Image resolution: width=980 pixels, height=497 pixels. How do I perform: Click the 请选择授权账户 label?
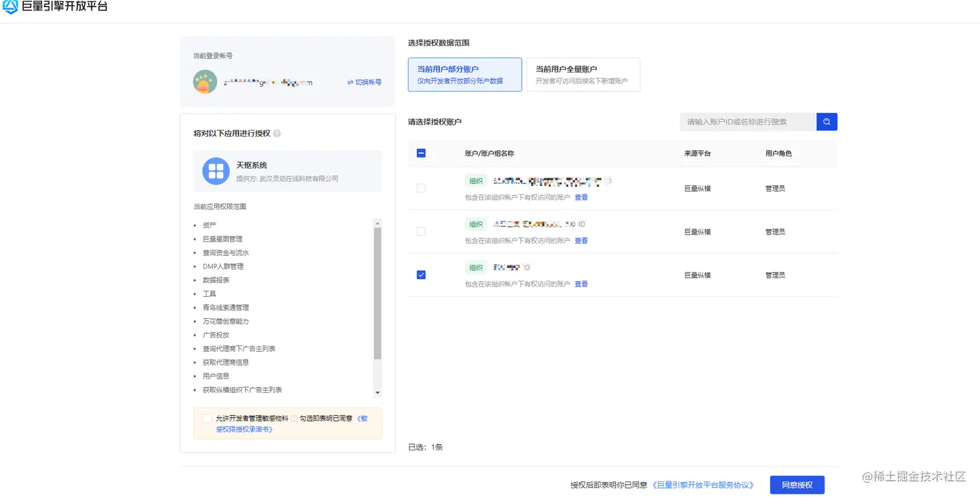point(435,122)
